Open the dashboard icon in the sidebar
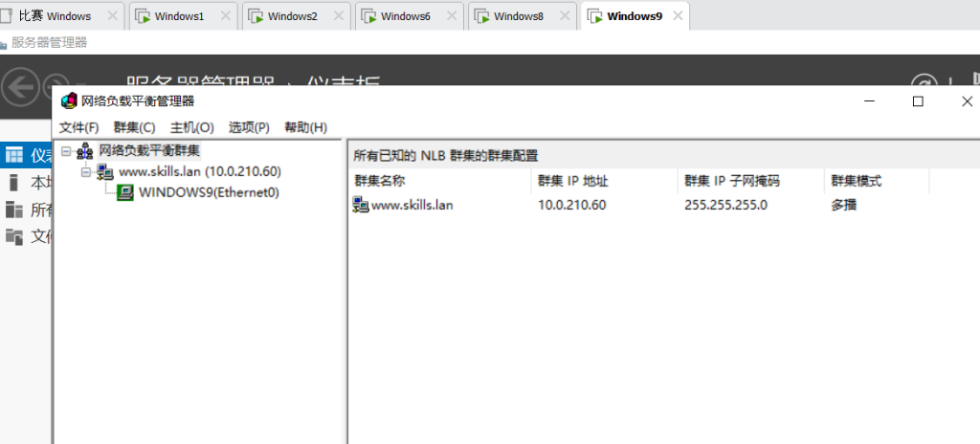 point(13,155)
